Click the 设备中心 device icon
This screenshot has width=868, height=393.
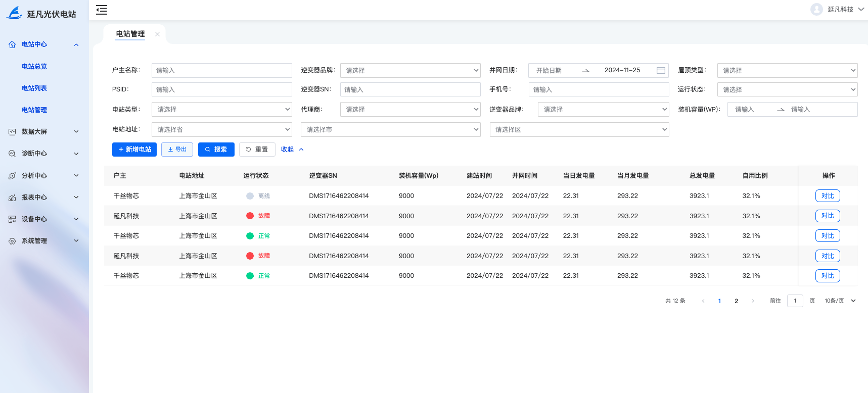click(x=12, y=219)
